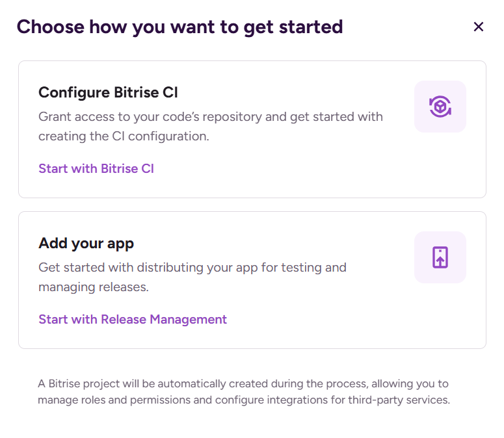This screenshot has height=438, width=504.
Task: Click the Add your app heading
Action: [86, 244]
